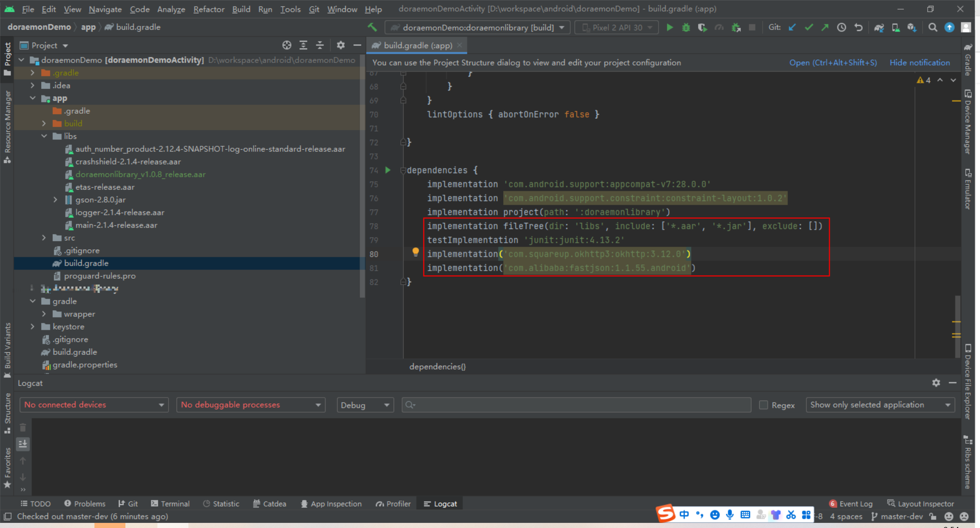Click Open (Ctrl+Alt+Shift+S) link
The image size is (980, 528).
[x=833, y=62]
